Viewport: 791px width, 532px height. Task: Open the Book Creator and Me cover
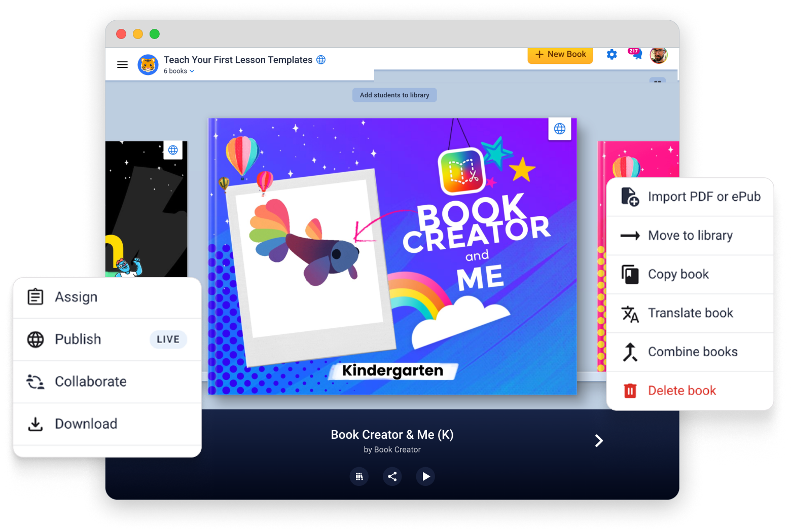pos(392,256)
